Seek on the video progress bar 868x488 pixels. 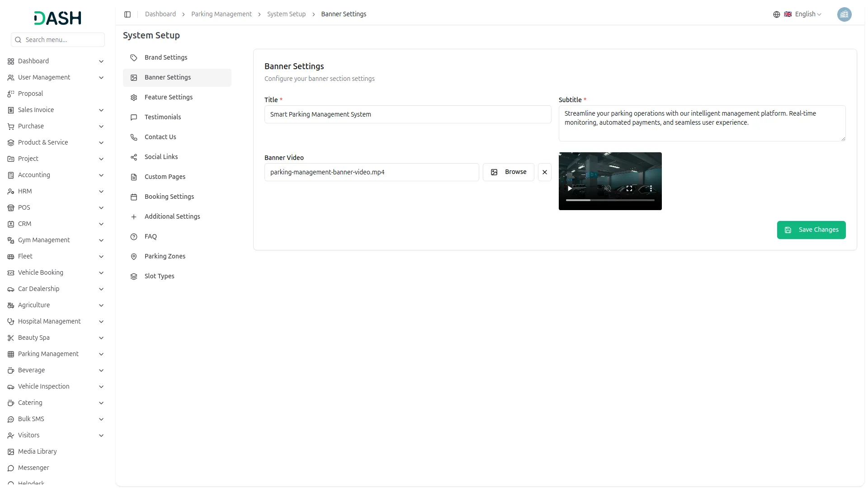(610, 200)
